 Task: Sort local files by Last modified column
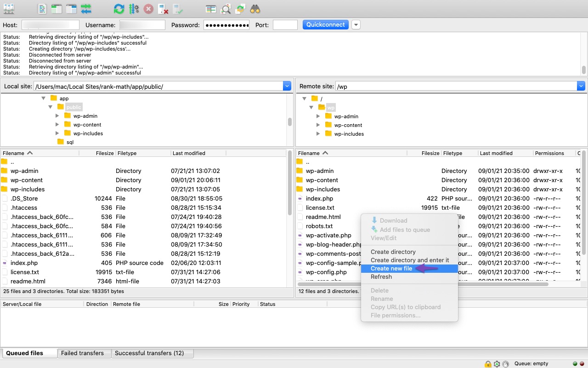[198, 153]
